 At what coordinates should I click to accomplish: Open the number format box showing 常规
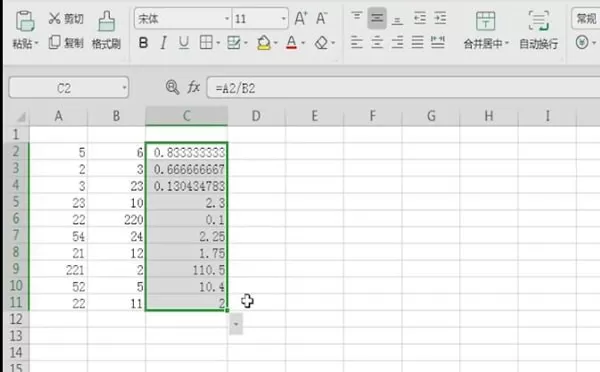coord(585,18)
